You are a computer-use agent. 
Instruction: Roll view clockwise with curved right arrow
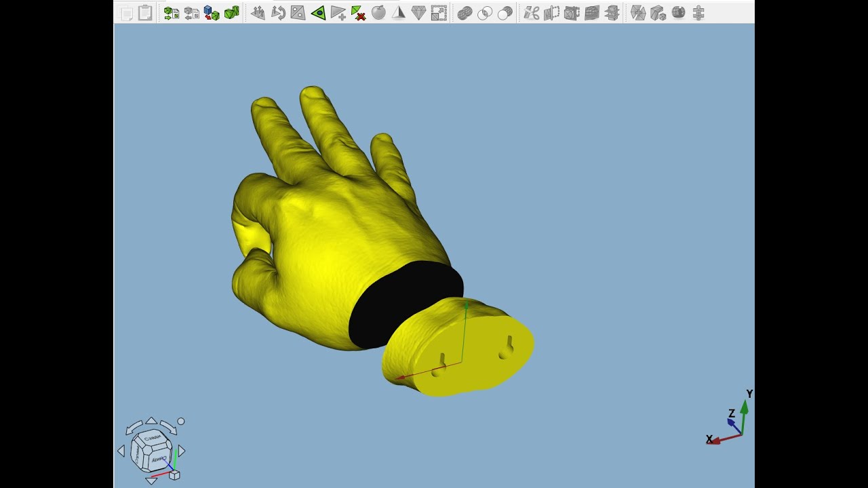click(168, 428)
